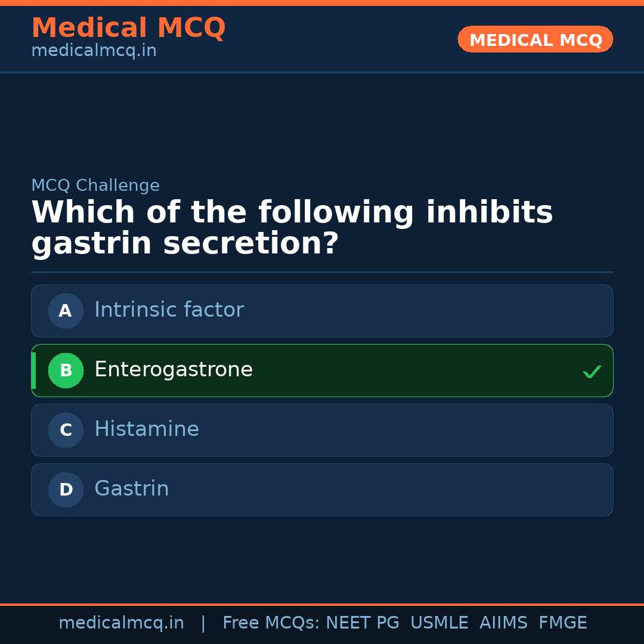The image size is (644, 644).
Task: Click the green highlight bar beside option B
Action: (x=33, y=370)
